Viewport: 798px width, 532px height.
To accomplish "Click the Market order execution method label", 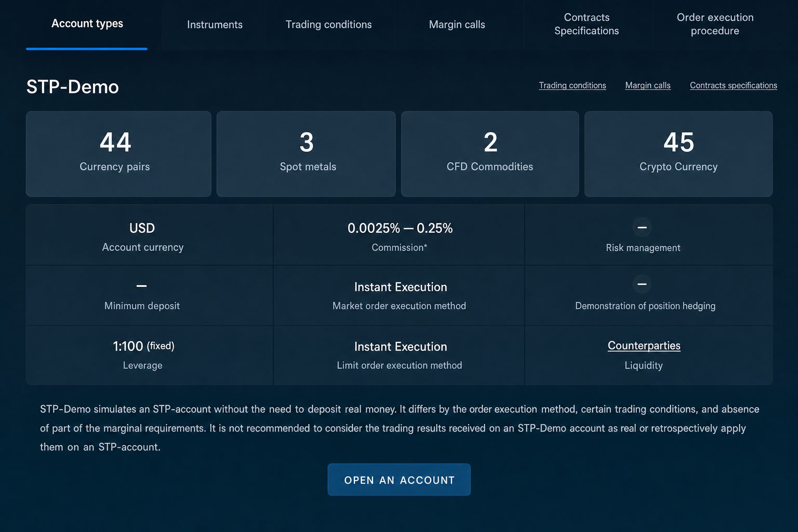I will point(399,306).
